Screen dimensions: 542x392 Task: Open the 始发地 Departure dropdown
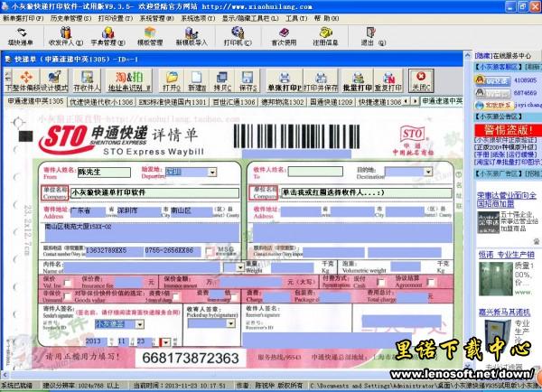(212, 173)
